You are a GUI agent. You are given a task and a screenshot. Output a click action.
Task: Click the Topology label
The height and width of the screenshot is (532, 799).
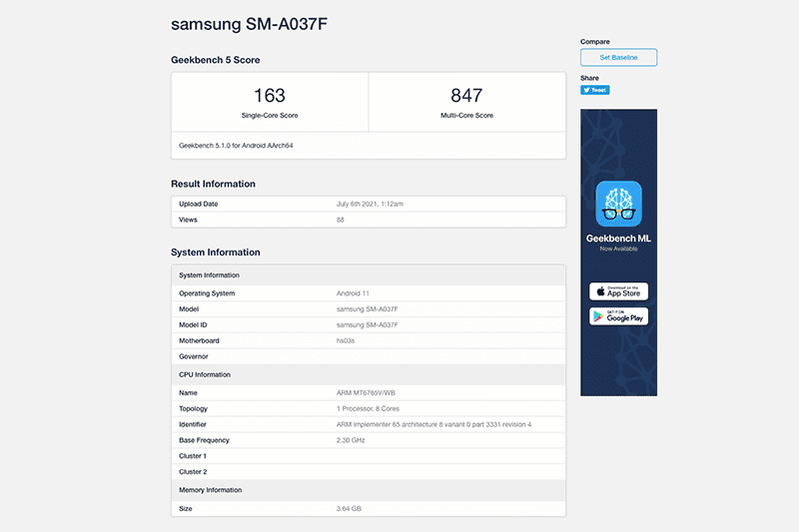pyautogui.click(x=193, y=409)
